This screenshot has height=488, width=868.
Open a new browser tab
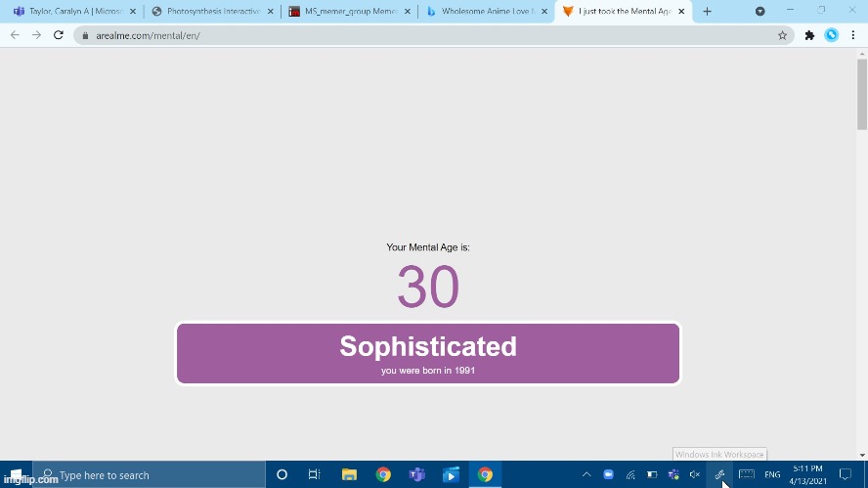point(707,12)
